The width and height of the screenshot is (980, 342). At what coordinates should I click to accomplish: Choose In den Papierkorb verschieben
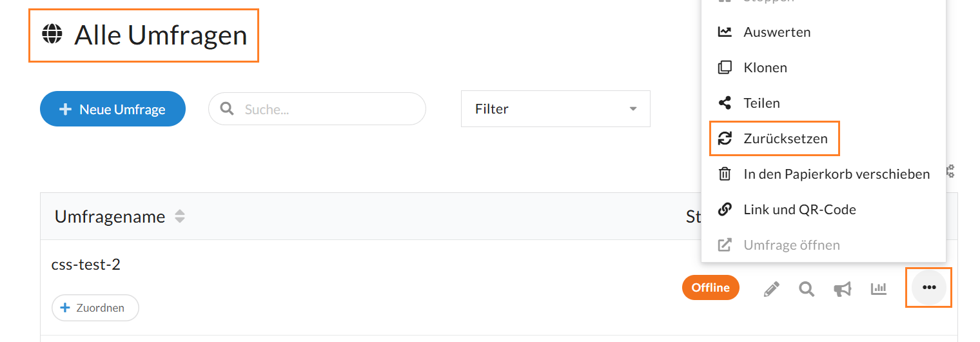click(x=836, y=174)
